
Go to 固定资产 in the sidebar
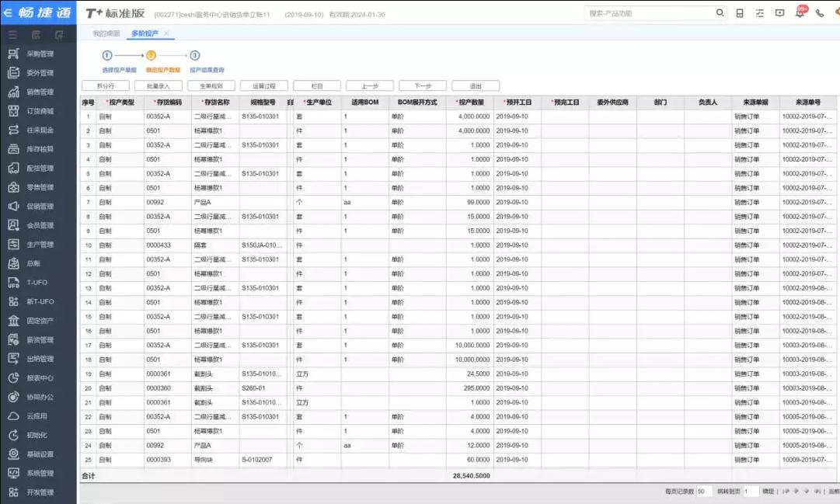click(x=40, y=321)
